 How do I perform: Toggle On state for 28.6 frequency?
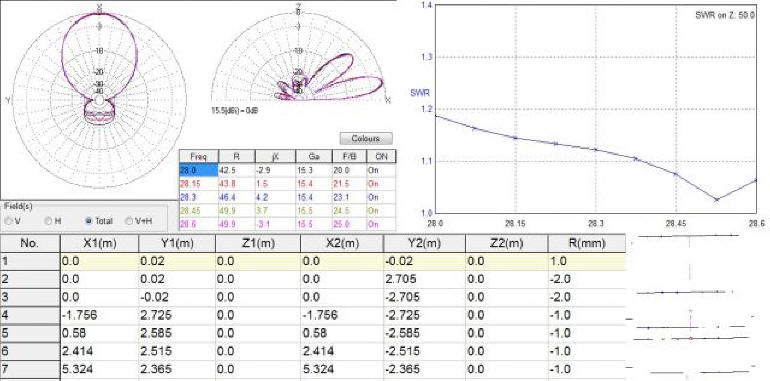tap(381, 224)
